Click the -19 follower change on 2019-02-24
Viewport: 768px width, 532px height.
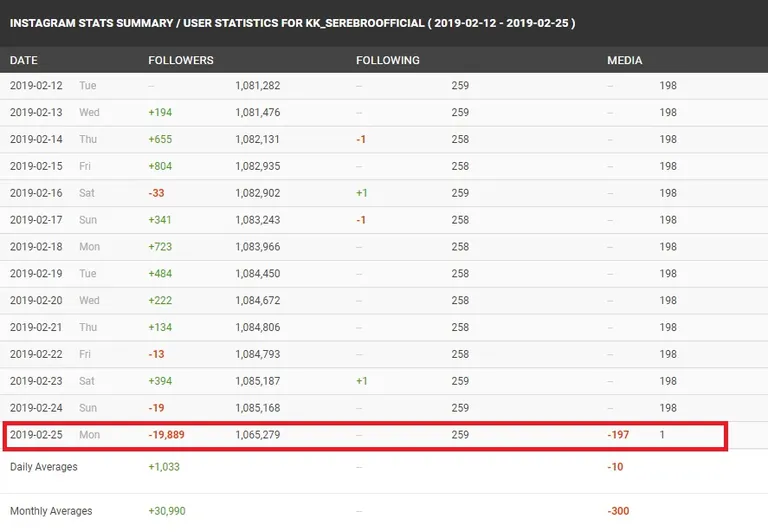[x=156, y=408]
